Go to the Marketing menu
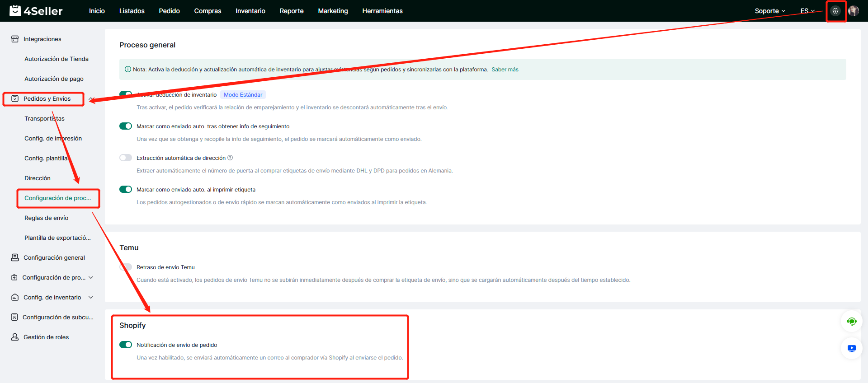The image size is (868, 383). (333, 11)
